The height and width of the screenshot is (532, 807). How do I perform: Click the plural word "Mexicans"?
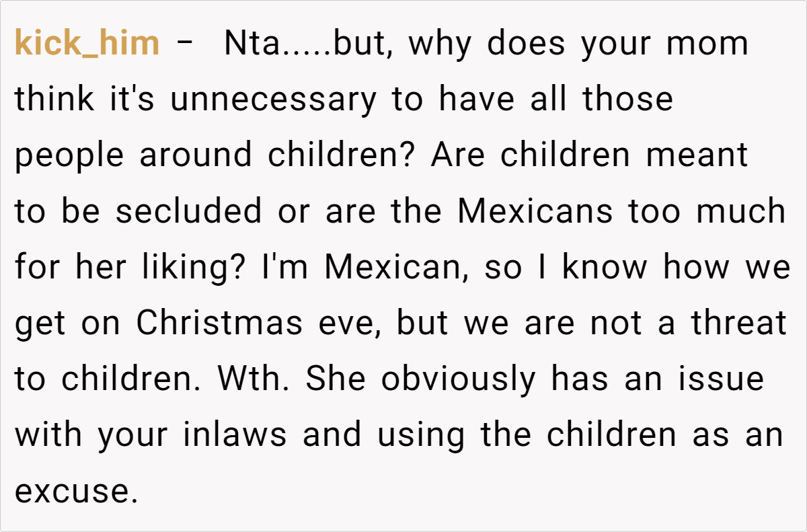pos(535,211)
